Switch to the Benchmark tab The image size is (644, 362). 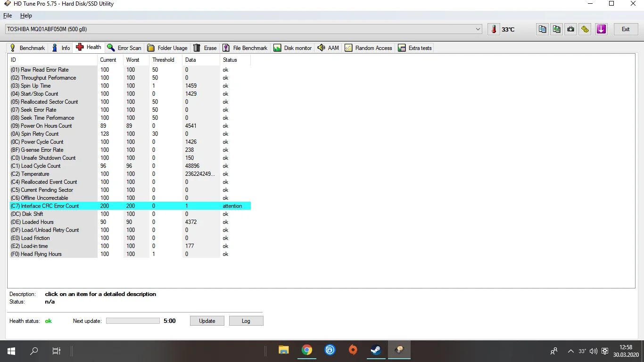27,48
